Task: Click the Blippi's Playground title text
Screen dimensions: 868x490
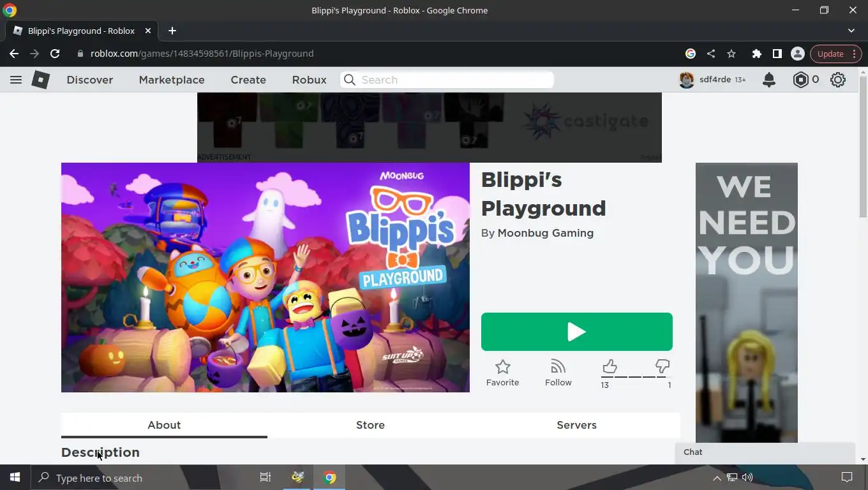Action: tap(543, 194)
